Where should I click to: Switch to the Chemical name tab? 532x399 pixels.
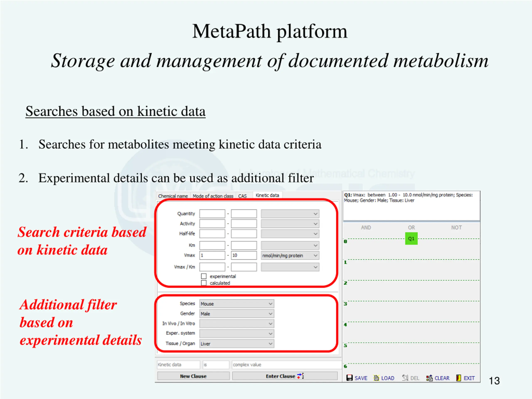(173, 196)
